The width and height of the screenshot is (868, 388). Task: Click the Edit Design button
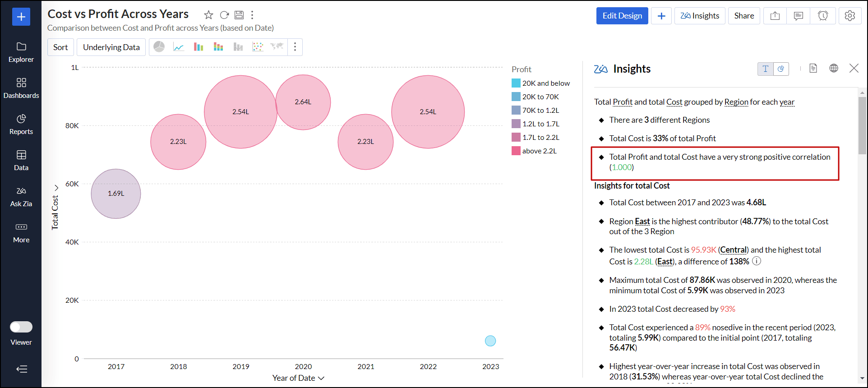click(622, 16)
